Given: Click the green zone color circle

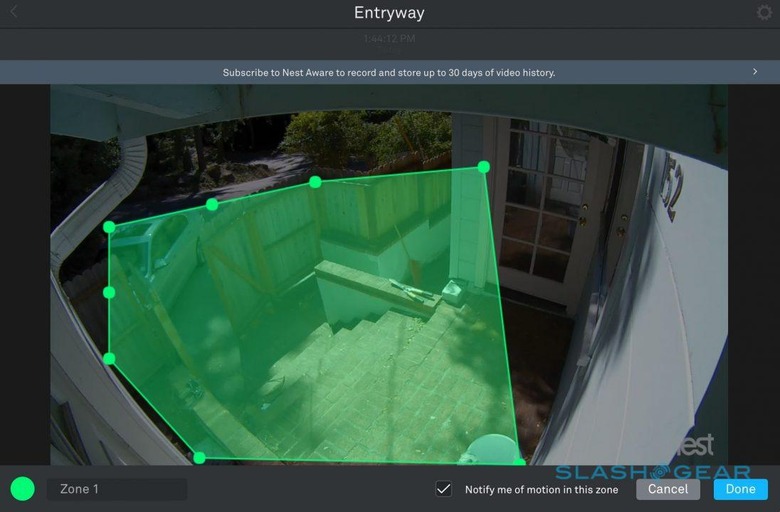Looking at the screenshot, I should 22,489.
